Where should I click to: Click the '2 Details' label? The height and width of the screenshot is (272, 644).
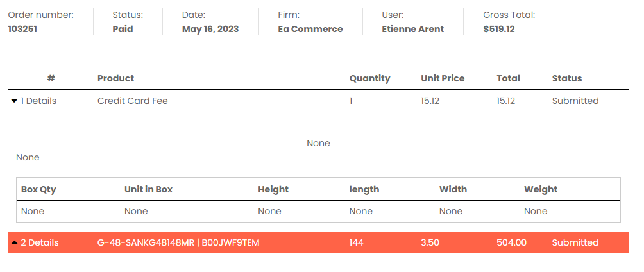tap(39, 243)
